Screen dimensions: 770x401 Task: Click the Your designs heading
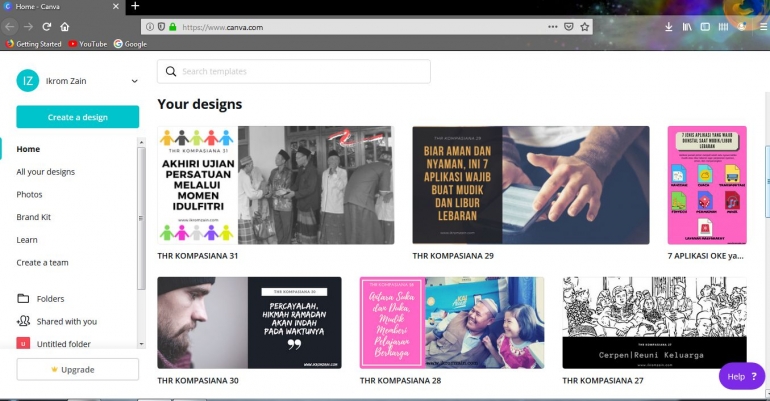(199, 104)
